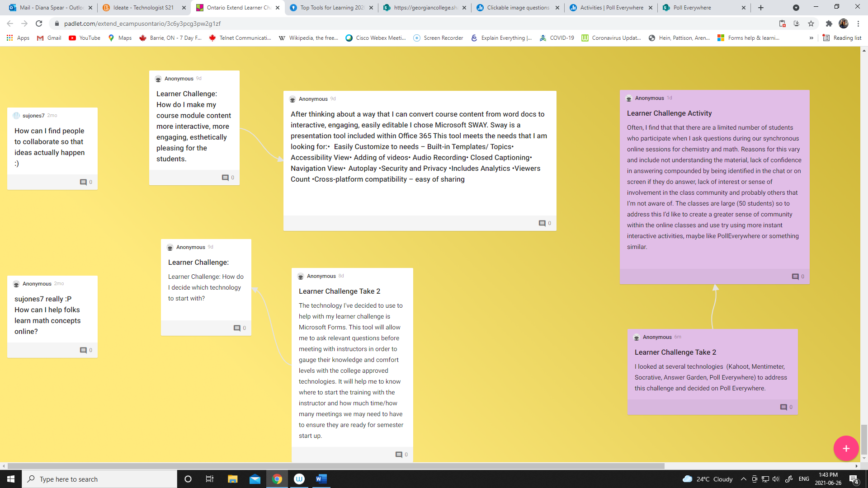Expand hidden bookmarks chevron
The image size is (868, 488).
[811, 38]
